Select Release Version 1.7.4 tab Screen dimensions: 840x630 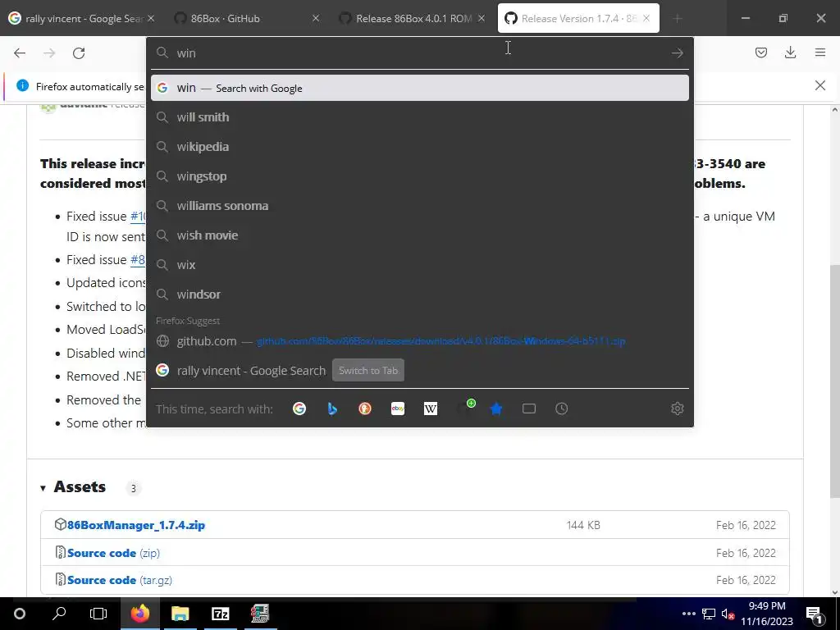pyautogui.click(x=577, y=18)
